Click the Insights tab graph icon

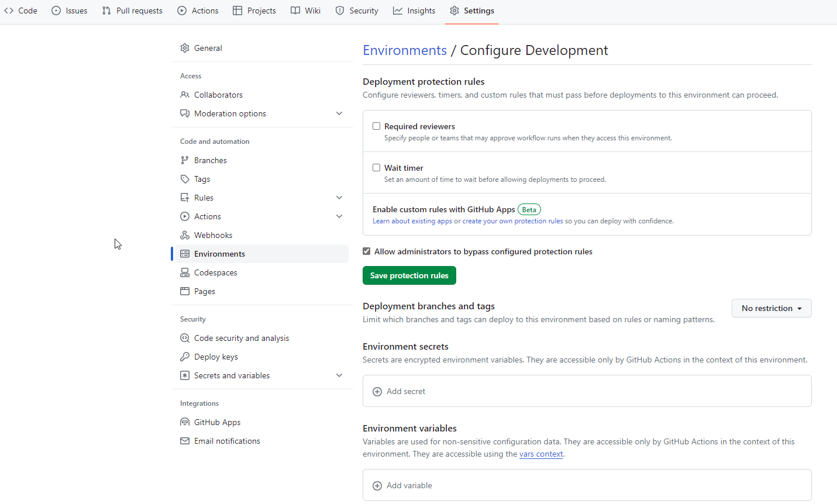pyautogui.click(x=398, y=11)
